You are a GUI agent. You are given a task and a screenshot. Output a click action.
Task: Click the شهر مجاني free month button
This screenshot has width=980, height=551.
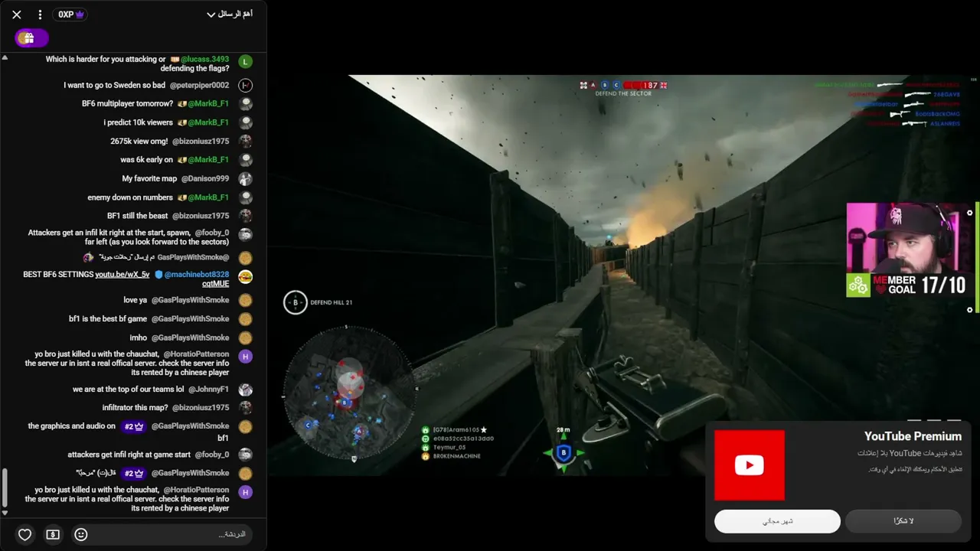point(777,521)
